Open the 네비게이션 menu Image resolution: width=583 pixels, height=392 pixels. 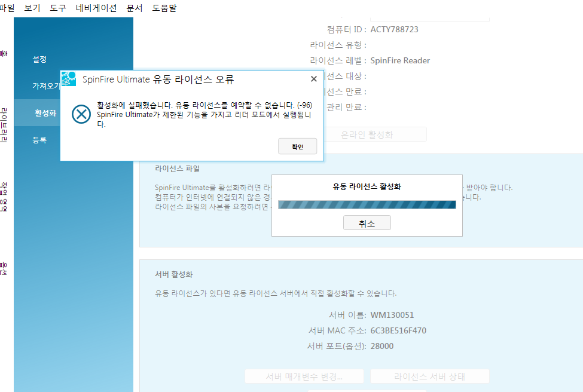click(96, 8)
